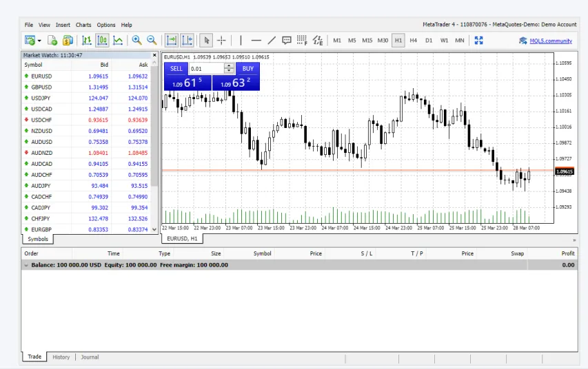Click the MQL5 community graduation-cap icon

coord(523,41)
